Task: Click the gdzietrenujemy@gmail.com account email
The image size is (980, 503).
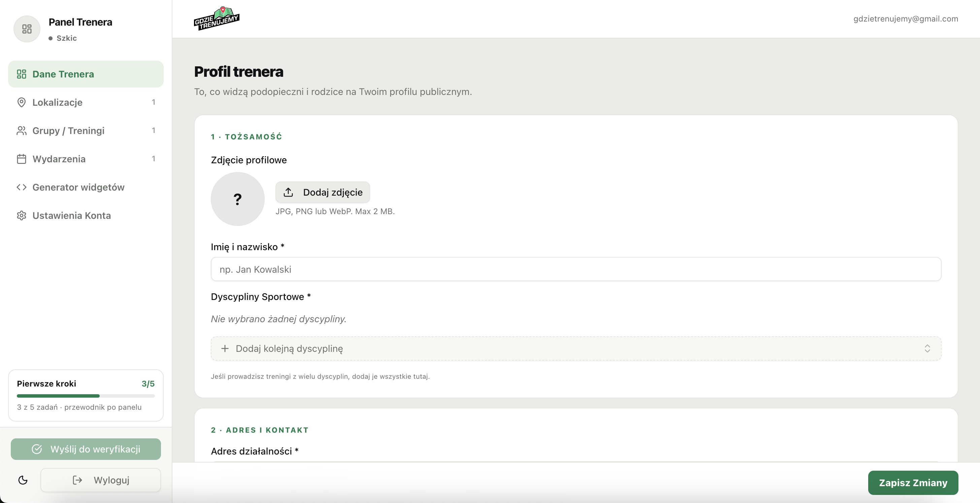Action: tap(906, 19)
